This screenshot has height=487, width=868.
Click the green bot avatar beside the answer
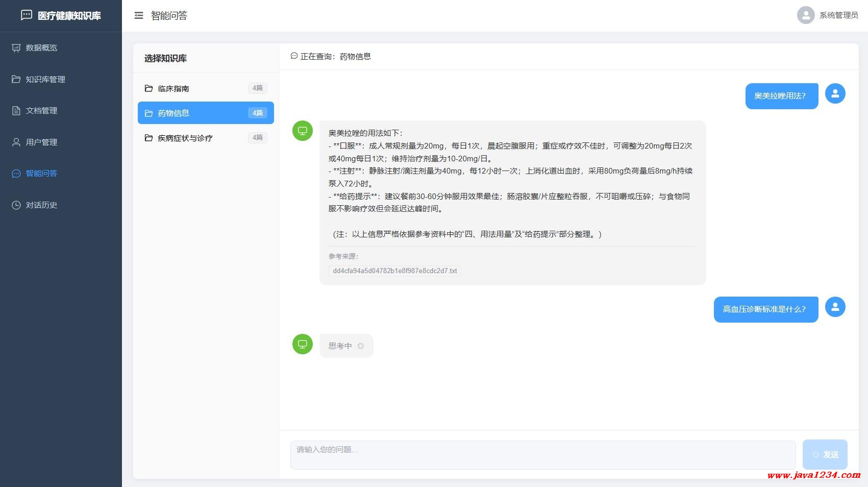tap(302, 131)
